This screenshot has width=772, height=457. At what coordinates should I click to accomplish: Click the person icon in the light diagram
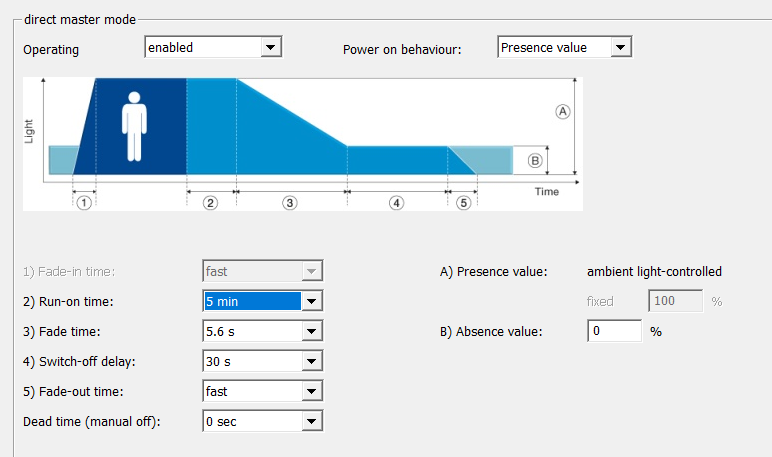pyautogui.click(x=132, y=127)
